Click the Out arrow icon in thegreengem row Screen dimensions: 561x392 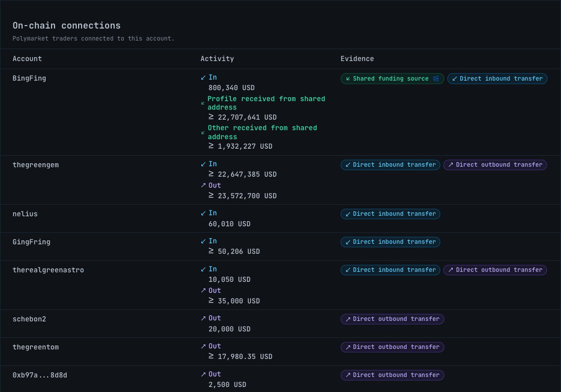click(x=203, y=185)
